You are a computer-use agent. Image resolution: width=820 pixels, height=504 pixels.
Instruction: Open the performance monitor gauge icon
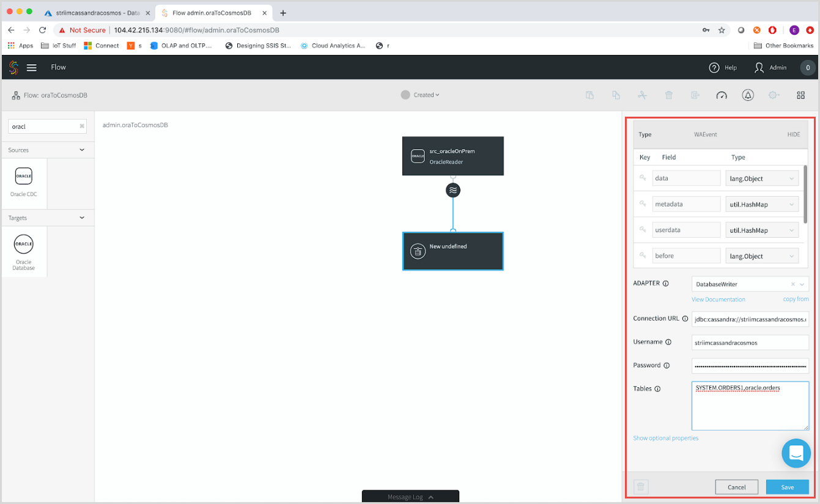pyautogui.click(x=722, y=95)
